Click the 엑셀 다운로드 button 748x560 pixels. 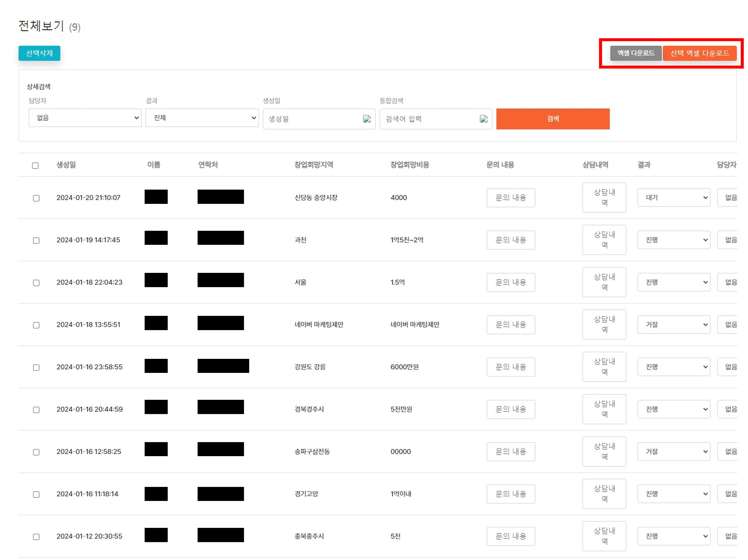click(636, 53)
